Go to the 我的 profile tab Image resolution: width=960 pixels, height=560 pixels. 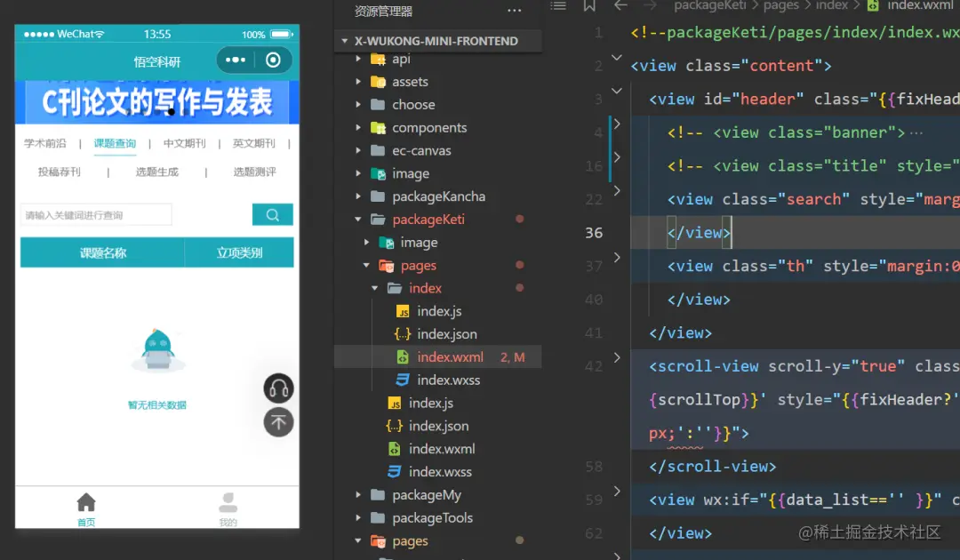tap(228, 509)
